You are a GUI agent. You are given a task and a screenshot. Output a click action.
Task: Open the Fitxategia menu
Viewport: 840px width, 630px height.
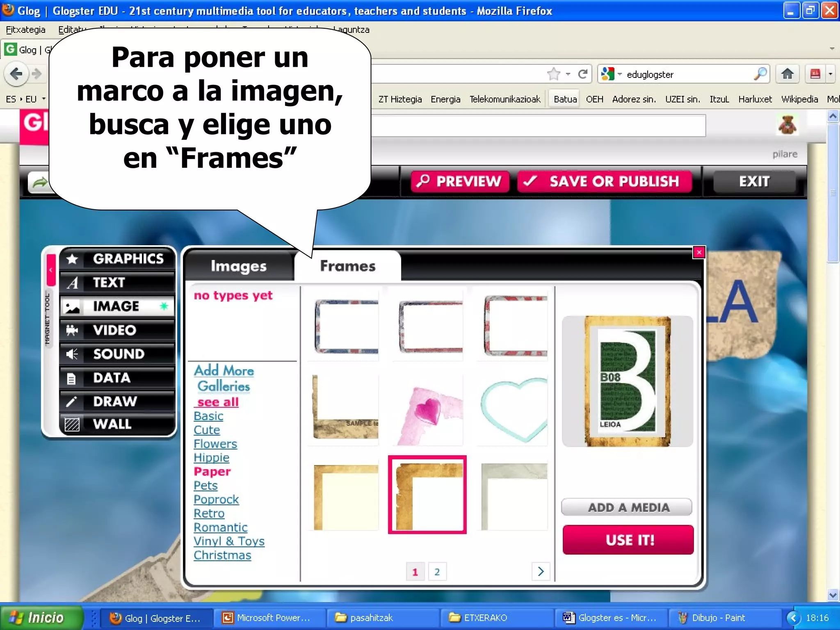point(25,30)
